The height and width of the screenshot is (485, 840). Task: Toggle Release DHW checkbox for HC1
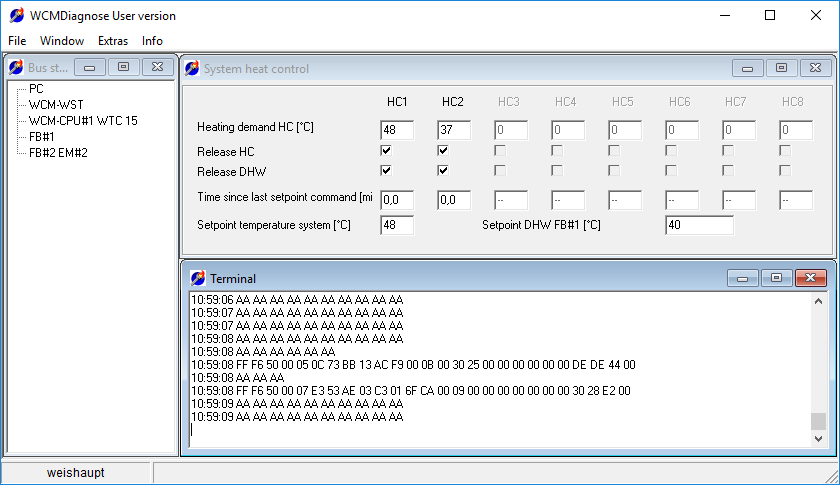pyautogui.click(x=386, y=170)
